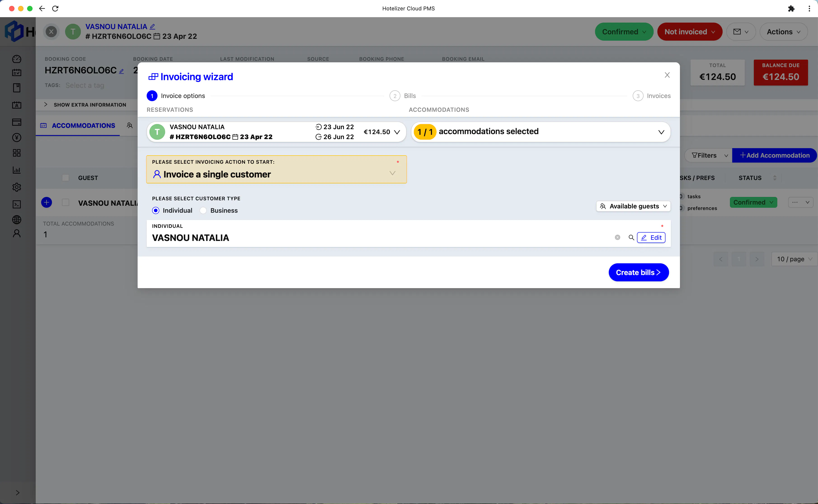Select the Invoice options step
The height and width of the screenshot is (504, 818).
coord(176,96)
